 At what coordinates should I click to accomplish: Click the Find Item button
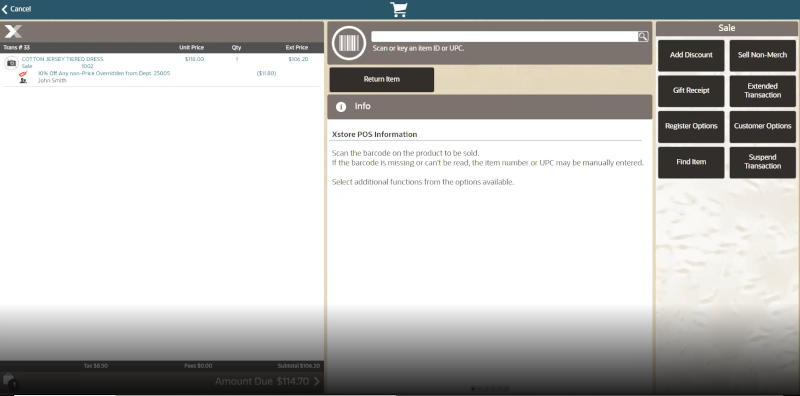click(691, 162)
